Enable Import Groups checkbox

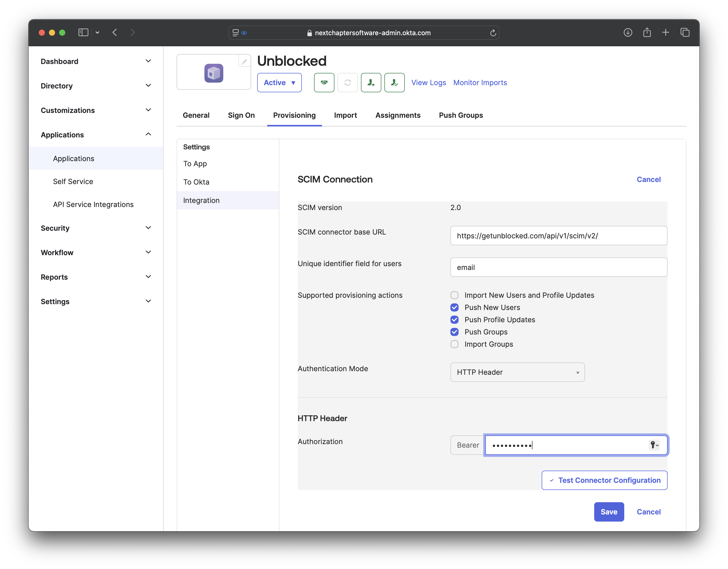click(x=454, y=344)
